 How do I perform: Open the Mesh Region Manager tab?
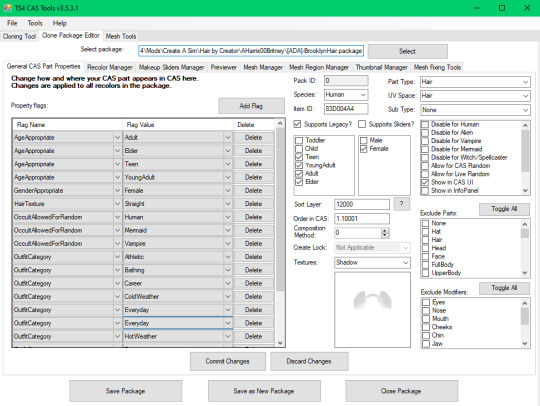click(x=319, y=67)
